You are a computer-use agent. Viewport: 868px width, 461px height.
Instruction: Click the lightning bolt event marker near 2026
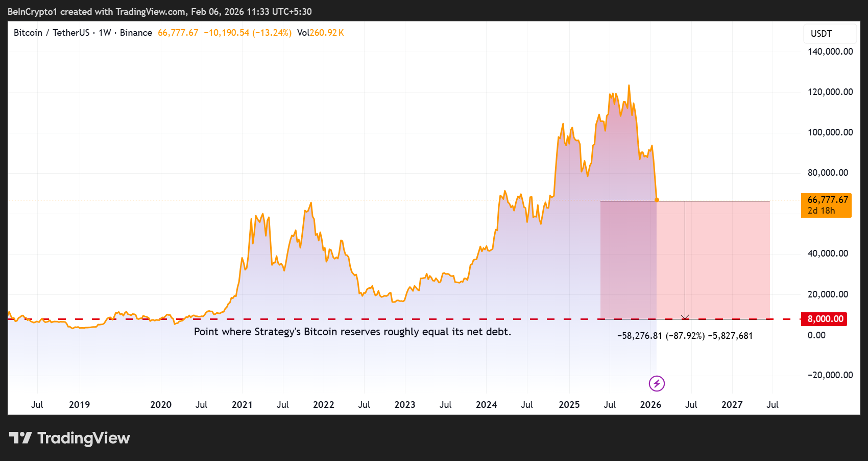(656, 384)
